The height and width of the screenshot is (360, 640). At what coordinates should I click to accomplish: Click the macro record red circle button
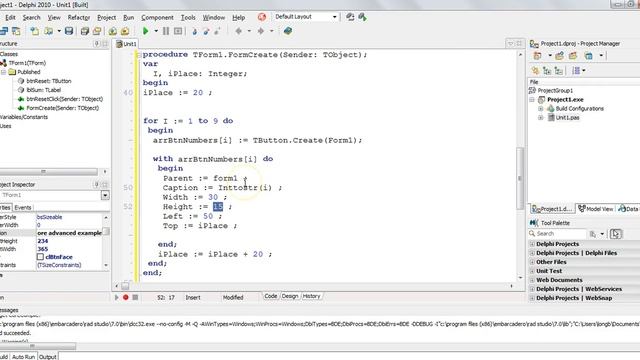point(126,297)
